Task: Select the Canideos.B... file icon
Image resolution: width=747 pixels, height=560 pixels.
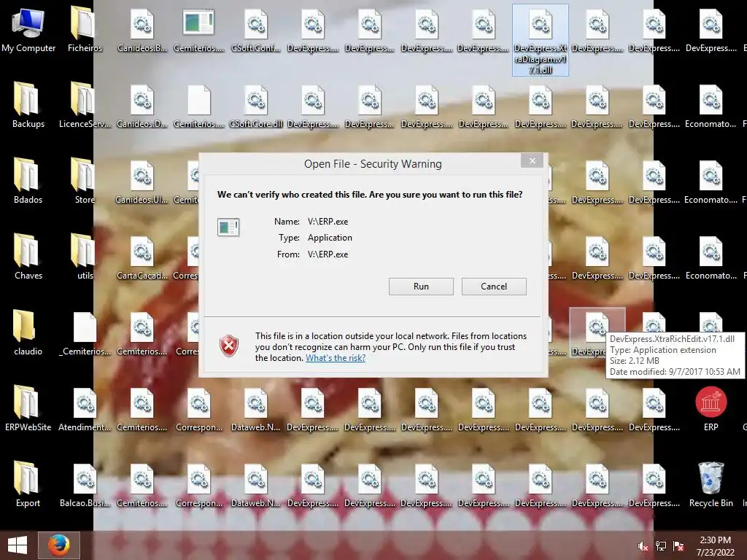Action: 142,29
